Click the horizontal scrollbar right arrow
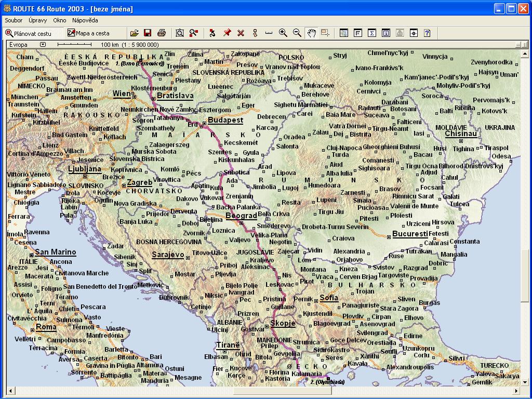The image size is (532, 399). pyautogui.click(x=517, y=391)
